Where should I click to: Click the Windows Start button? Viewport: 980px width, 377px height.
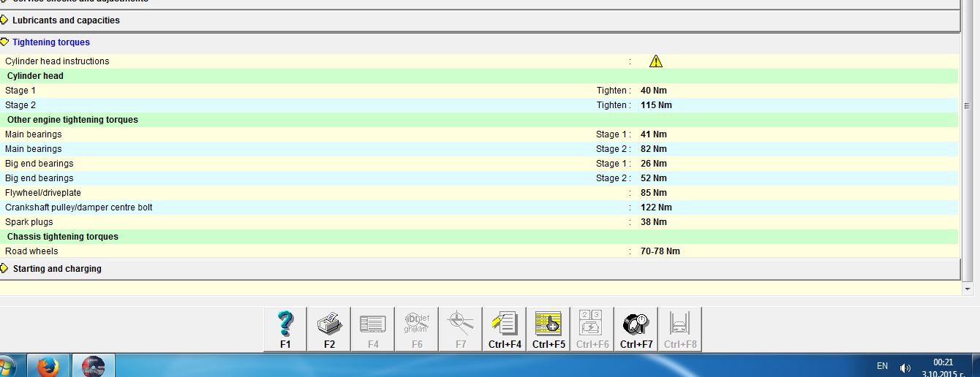(x=7, y=368)
